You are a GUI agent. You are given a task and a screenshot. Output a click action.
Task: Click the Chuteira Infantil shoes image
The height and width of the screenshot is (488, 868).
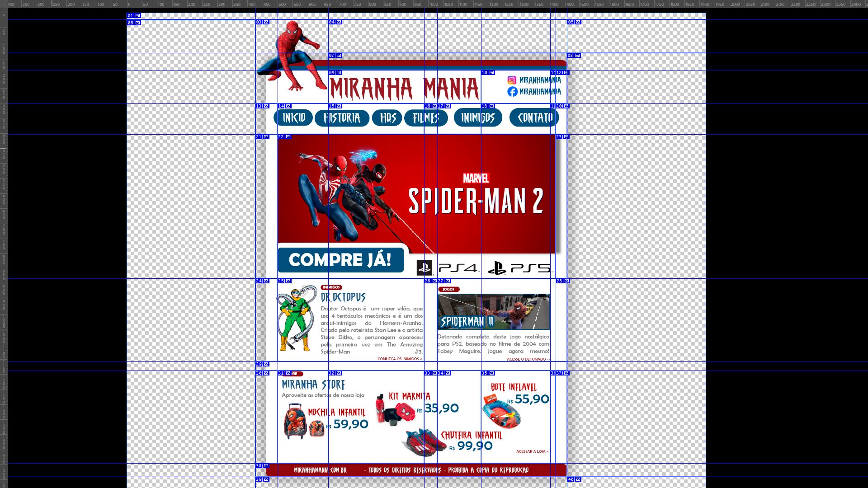click(x=424, y=442)
